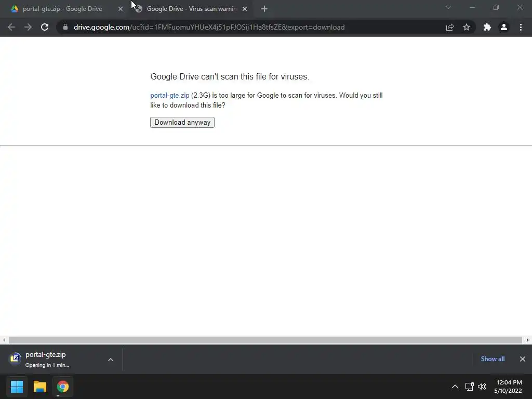
Task: Reload the current page
Action: 45,27
